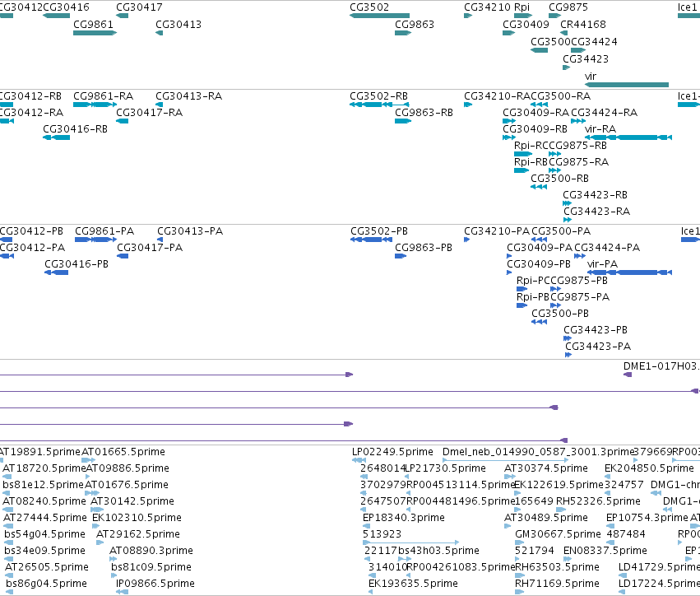Click EST bs81e12.5prime label

(44, 484)
